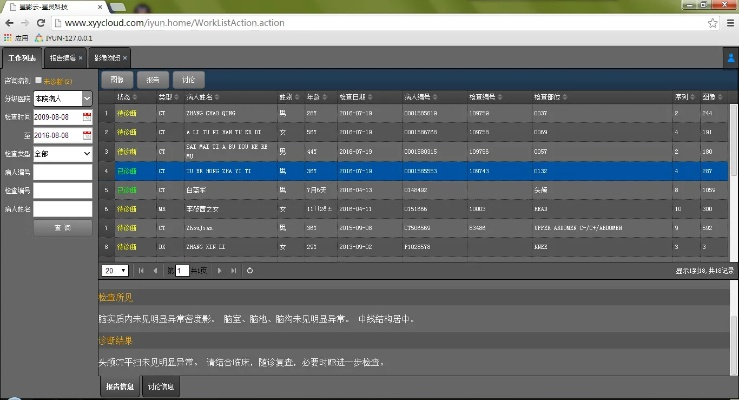Select the row for patient ZHANG CHAO QING
This screenshot has height=400, width=739.
click(x=214, y=113)
